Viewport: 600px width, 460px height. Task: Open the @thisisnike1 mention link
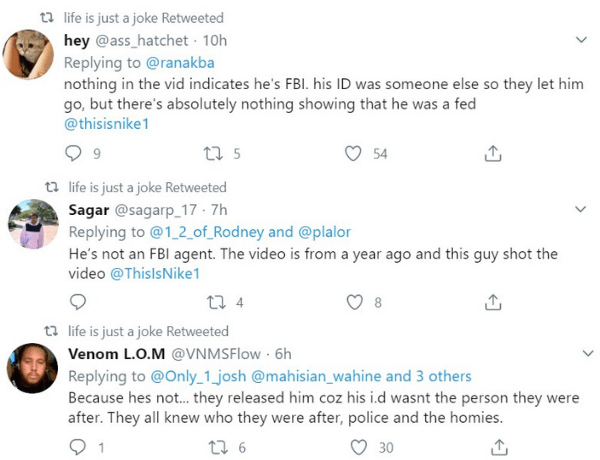[x=106, y=124]
